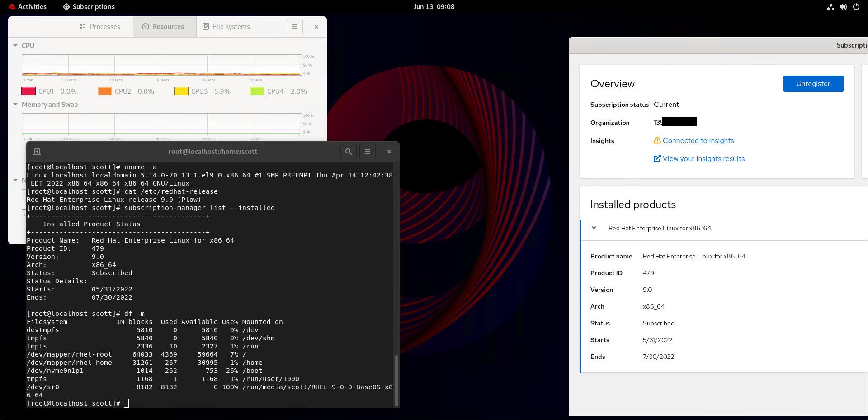
Task: Click the volume speaker icon
Action: pos(843,7)
